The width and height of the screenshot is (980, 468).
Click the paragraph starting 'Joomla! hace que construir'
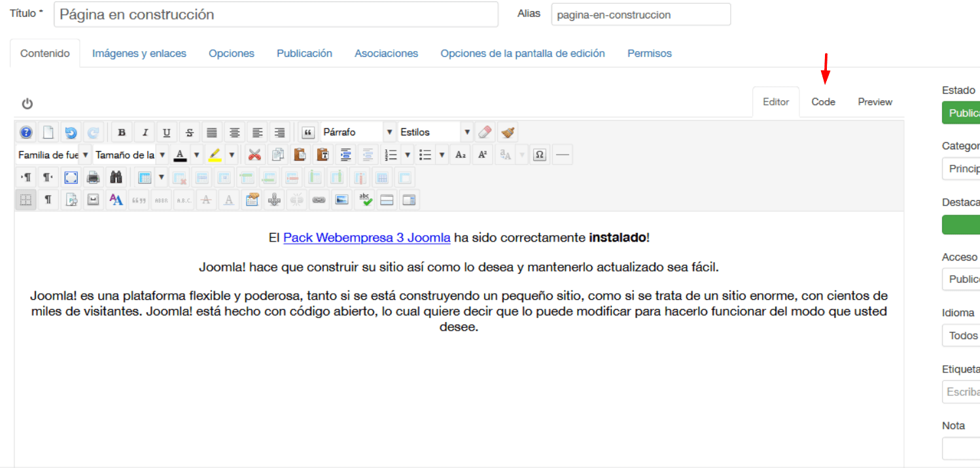point(459,267)
